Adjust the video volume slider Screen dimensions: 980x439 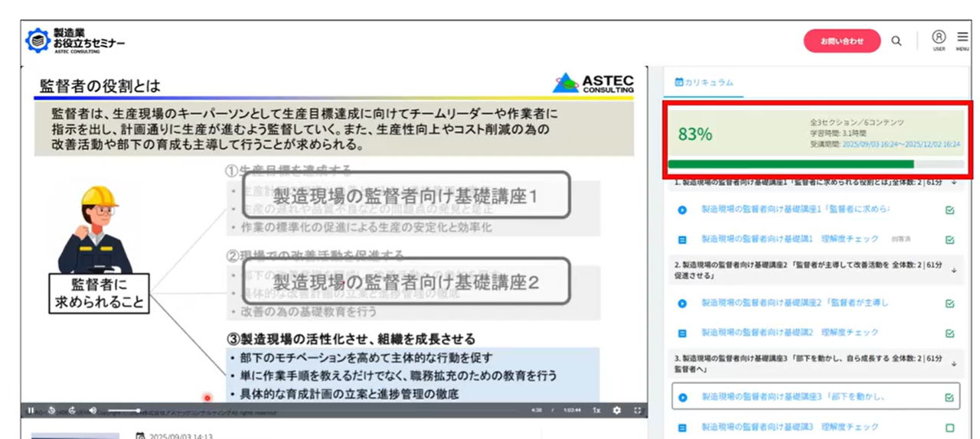click(x=122, y=411)
